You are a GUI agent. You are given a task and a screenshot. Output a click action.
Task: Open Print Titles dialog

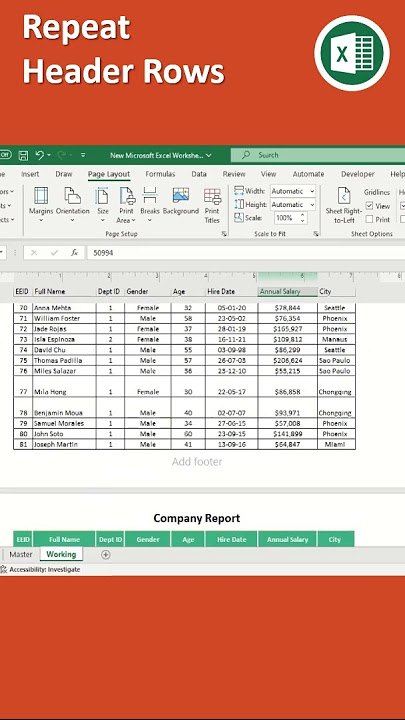coord(212,205)
